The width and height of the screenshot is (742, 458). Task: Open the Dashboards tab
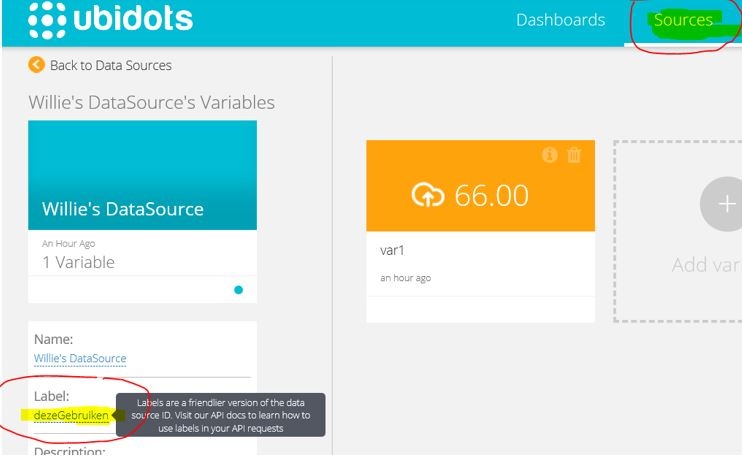click(560, 20)
